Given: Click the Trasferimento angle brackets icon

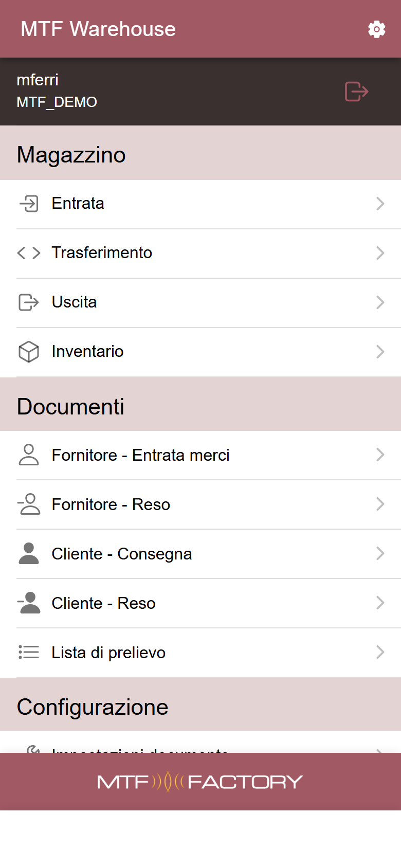Looking at the screenshot, I should [x=29, y=253].
